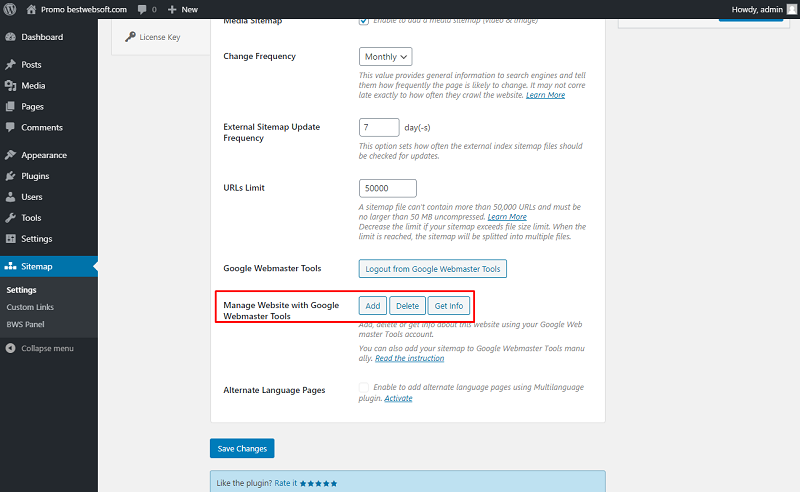The height and width of the screenshot is (492, 800).
Task: Click the Comments bubble icon in sidebar
Action: pos(10,127)
